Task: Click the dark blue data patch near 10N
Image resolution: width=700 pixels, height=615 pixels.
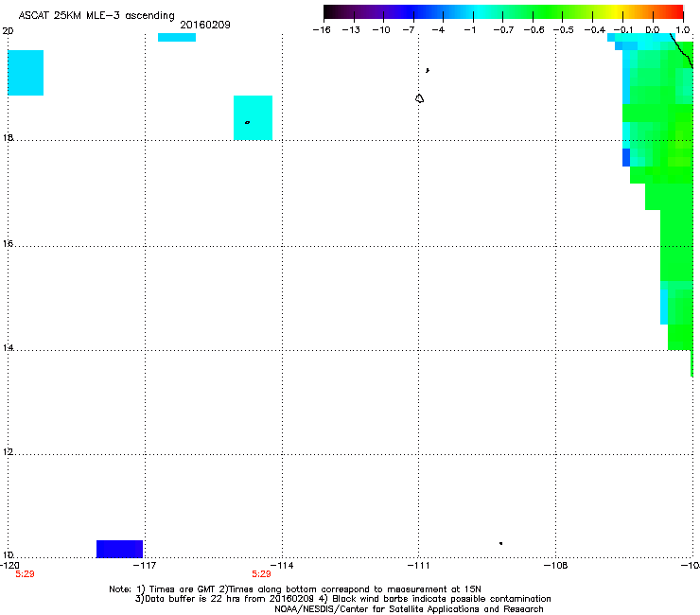Action: pos(119,549)
